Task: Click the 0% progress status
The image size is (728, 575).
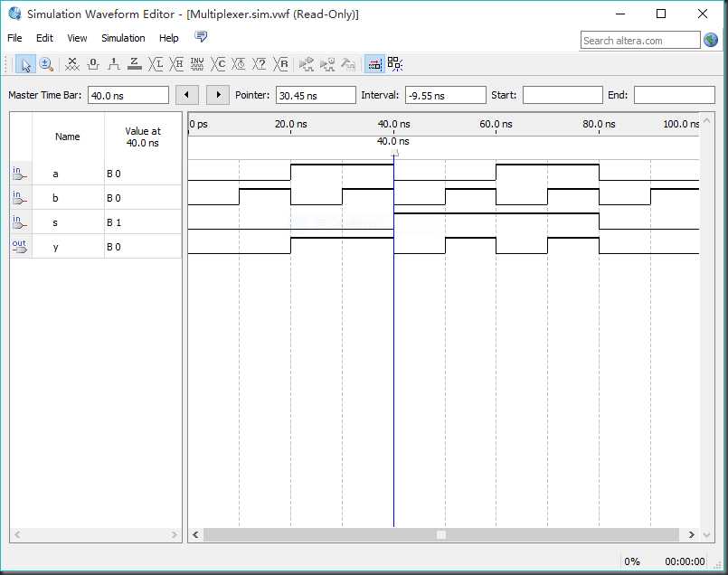Action: tap(632, 561)
